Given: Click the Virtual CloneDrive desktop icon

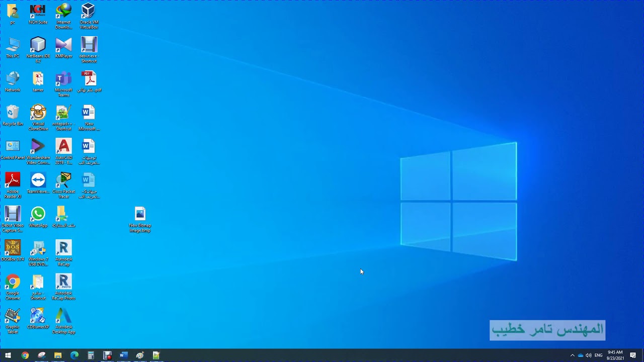Looking at the screenshot, I should 38,118.
